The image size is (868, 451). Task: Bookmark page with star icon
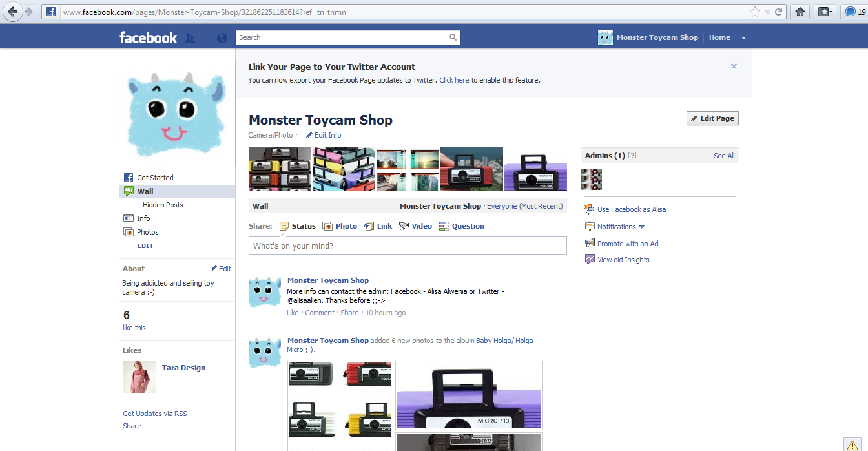pos(754,12)
